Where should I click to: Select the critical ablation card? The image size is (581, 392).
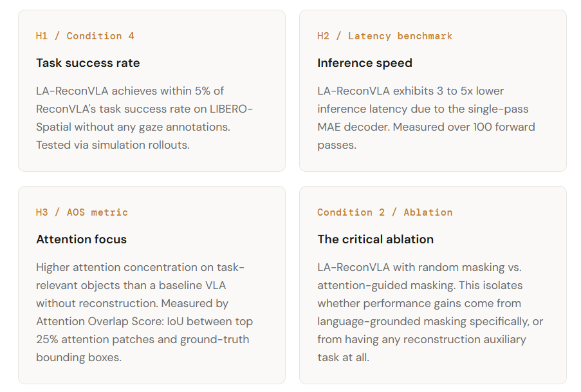click(433, 285)
